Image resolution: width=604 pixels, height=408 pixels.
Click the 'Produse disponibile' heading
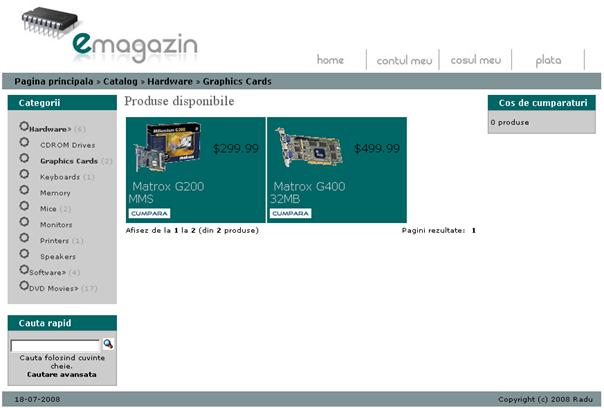(x=179, y=101)
